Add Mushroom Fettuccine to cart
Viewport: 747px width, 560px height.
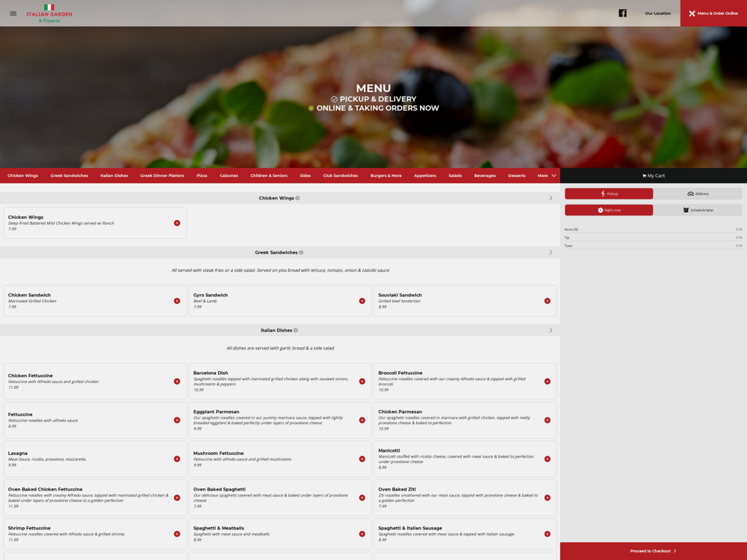pos(362,459)
